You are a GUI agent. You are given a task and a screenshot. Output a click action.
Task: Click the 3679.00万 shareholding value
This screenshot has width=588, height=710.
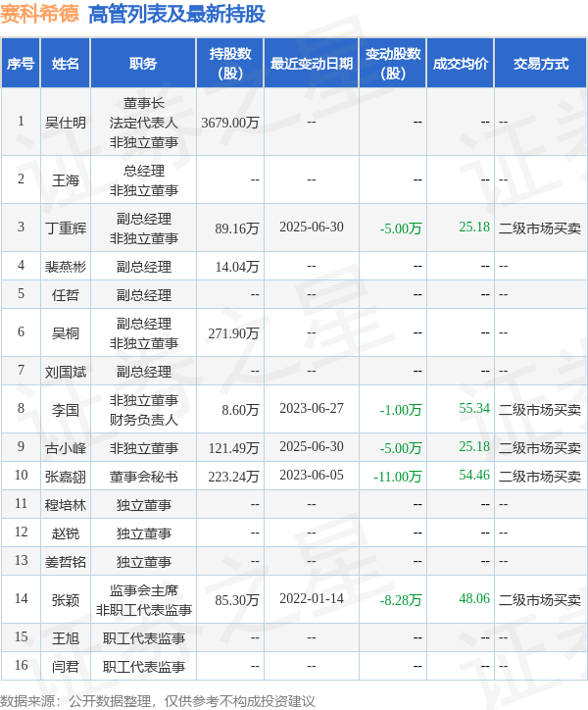coord(230,123)
